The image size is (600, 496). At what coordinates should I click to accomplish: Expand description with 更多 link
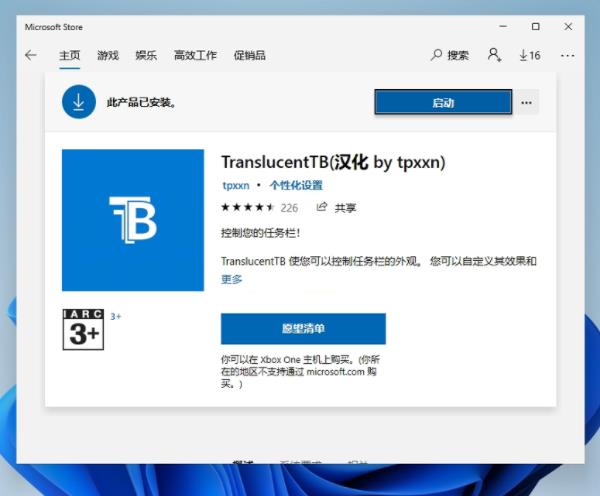point(232,279)
